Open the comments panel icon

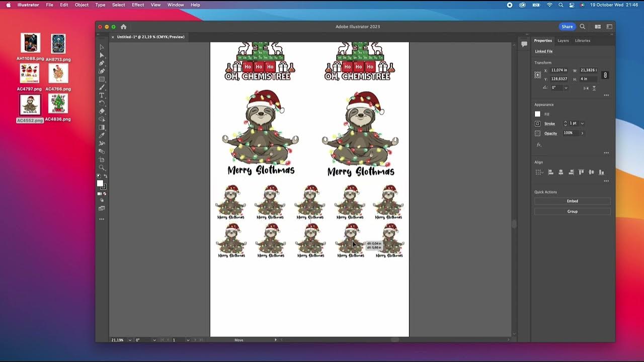[x=524, y=44]
